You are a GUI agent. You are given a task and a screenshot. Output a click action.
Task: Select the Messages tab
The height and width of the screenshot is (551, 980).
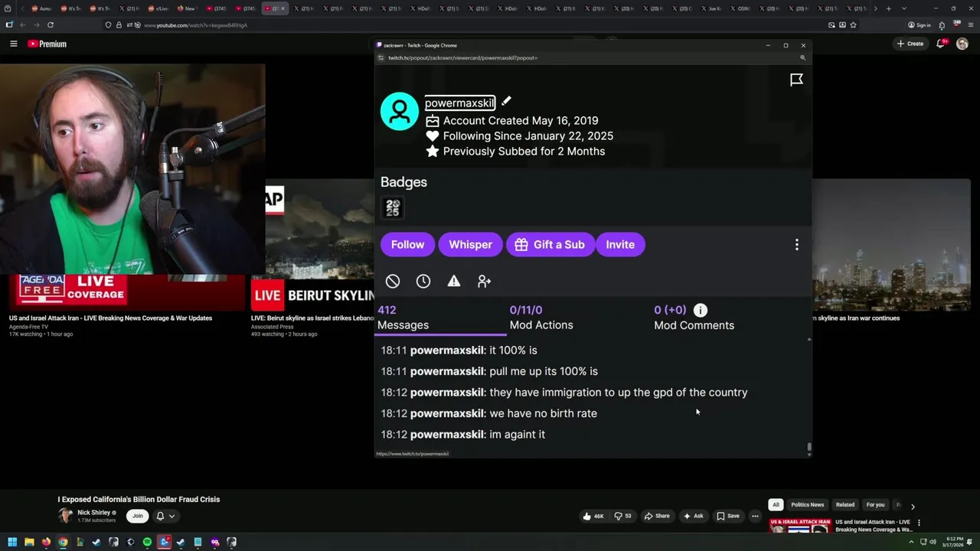tap(441, 318)
